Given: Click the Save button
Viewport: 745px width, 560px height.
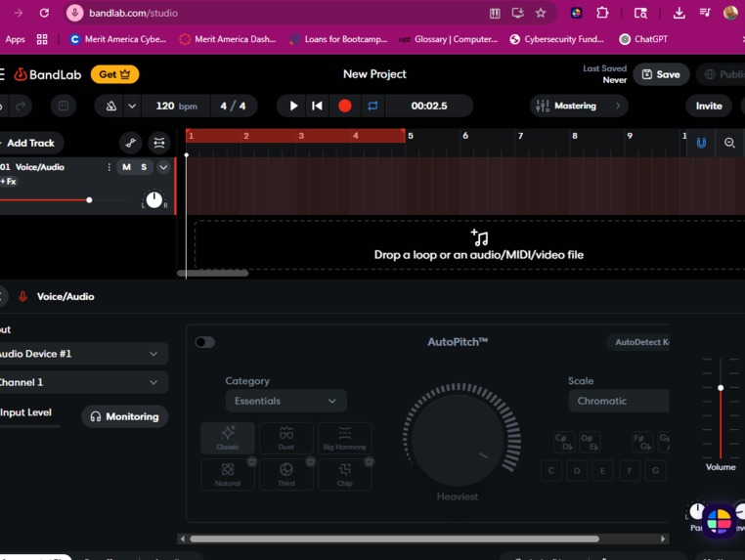Looking at the screenshot, I should [661, 74].
